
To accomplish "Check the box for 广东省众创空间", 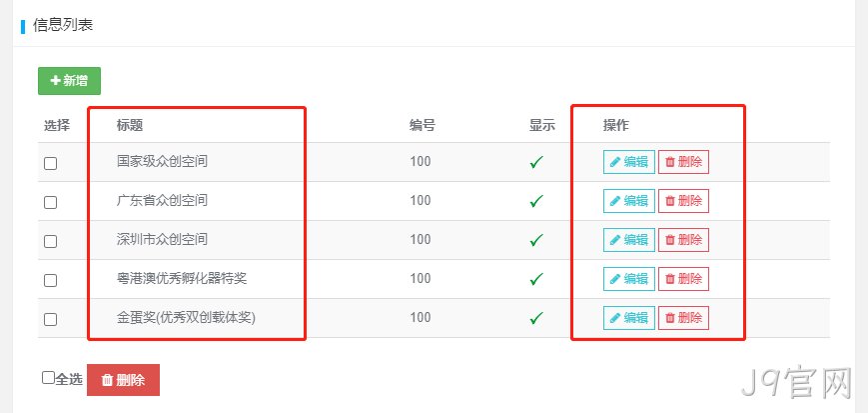I will [x=50, y=202].
